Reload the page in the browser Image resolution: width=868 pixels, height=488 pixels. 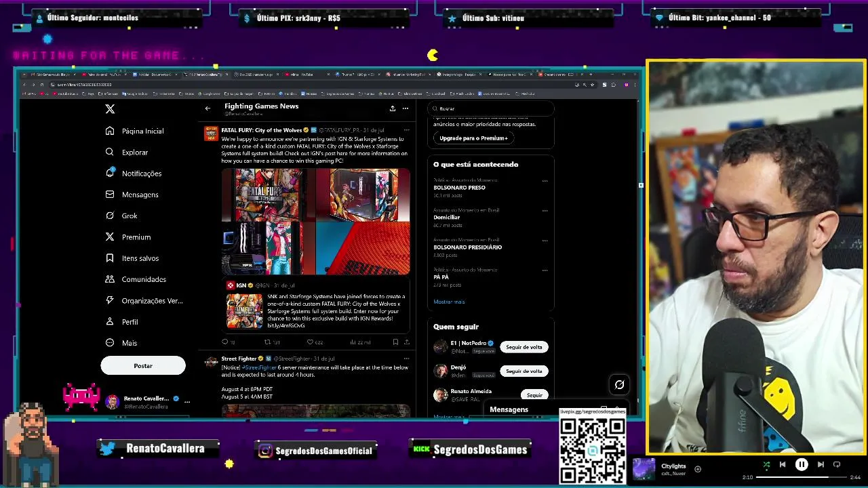[42, 85]
